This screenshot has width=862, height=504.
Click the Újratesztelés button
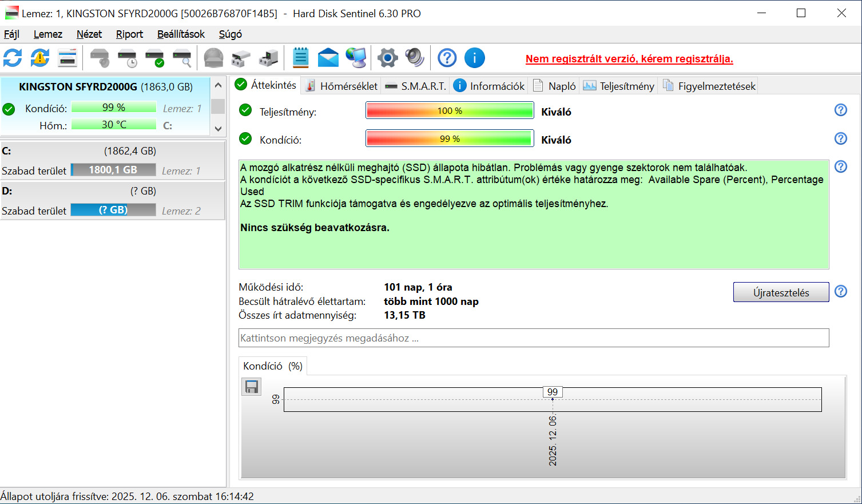click(x=781, y=292)
